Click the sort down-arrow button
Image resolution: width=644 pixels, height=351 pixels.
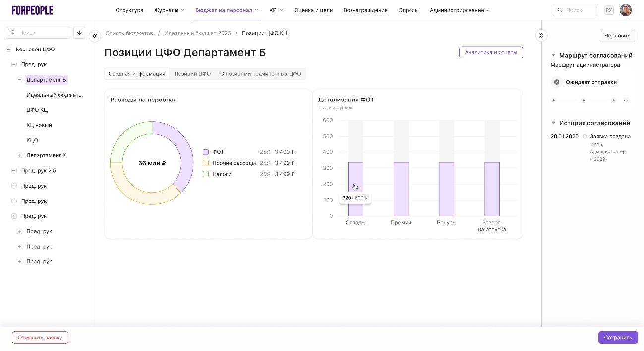tap(79, 33)
